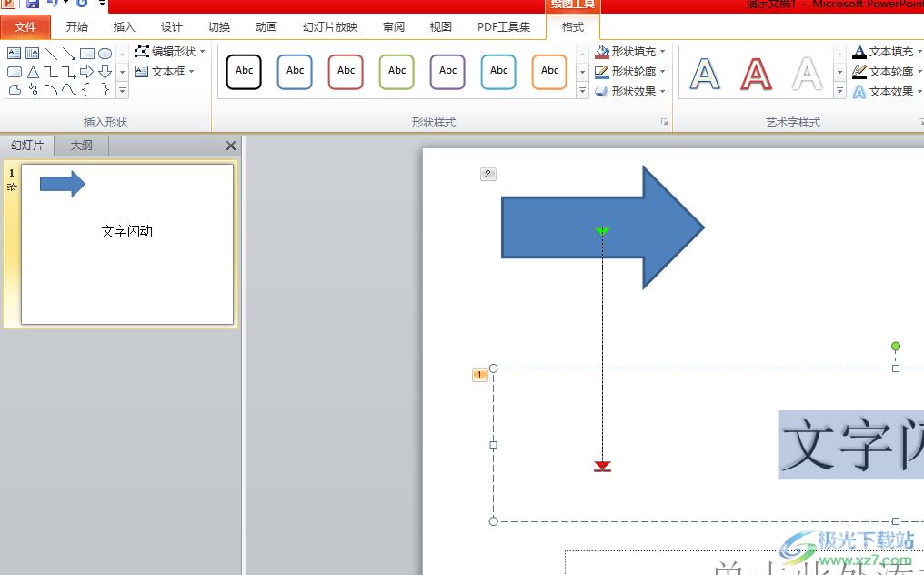Pick the straight line shape
924x575 pixels.
point(51,54)
